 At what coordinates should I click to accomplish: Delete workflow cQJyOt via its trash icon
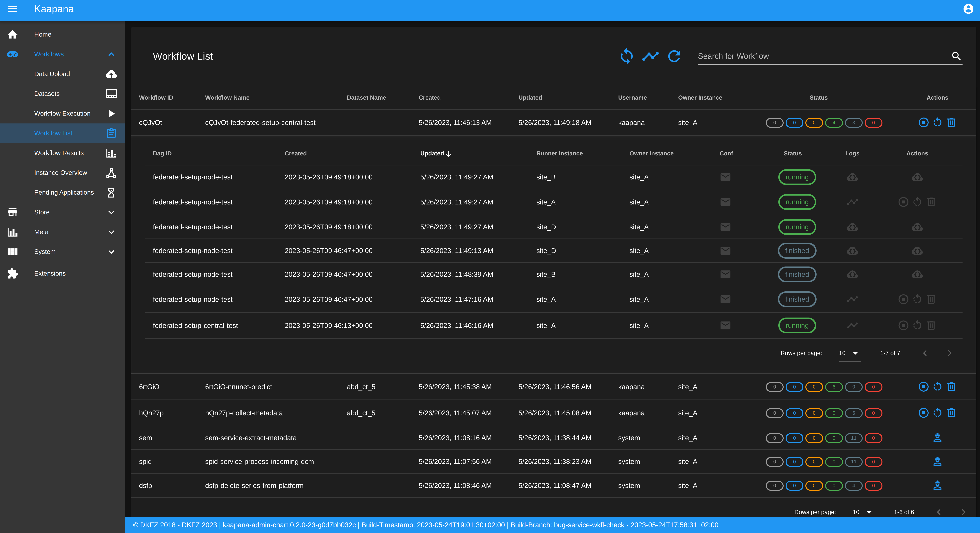click(x=951, y=122)
